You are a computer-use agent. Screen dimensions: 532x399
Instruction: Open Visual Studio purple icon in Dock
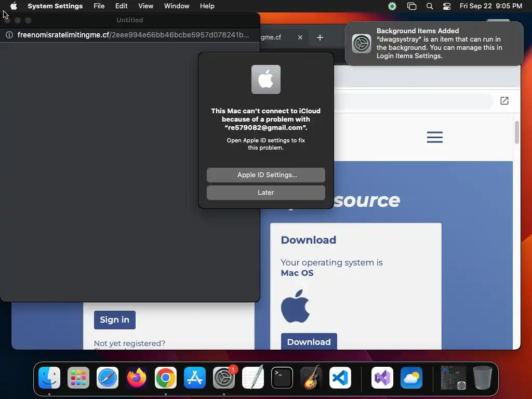pos(382,378)
